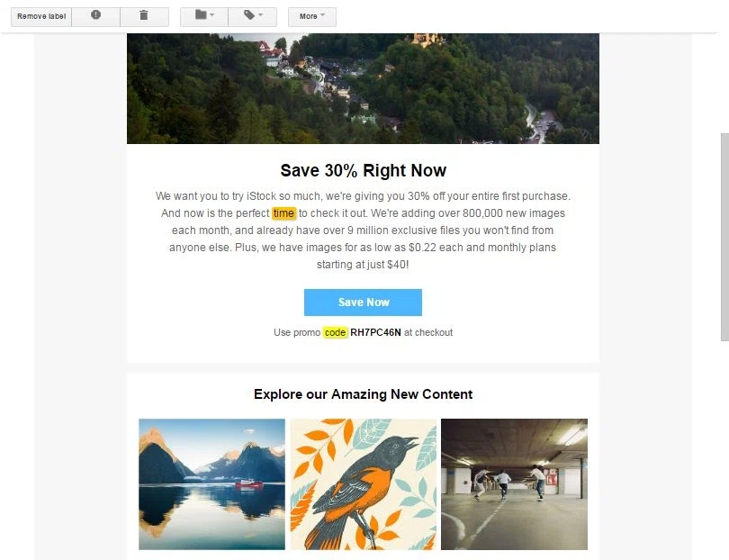The image size is (729, 560).
Task: Open the Move to folder icon menu
Action: (204, 16)
